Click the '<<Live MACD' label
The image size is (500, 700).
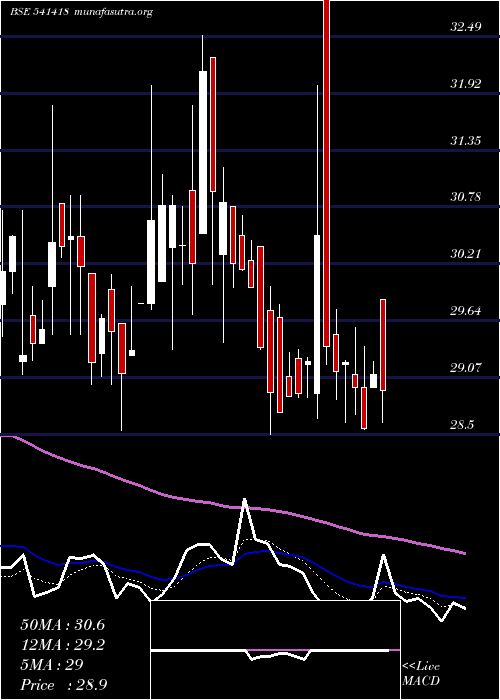pyautogui.click(x=421, y=674)
